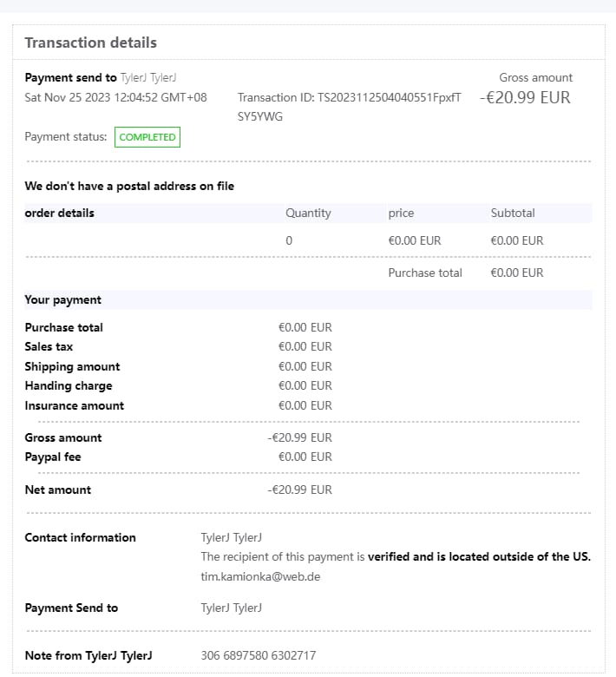Viewport: 616px width, 677px height.
Task: Click recipient name beside 'Payment send to' heading
Action: [148, 78]
